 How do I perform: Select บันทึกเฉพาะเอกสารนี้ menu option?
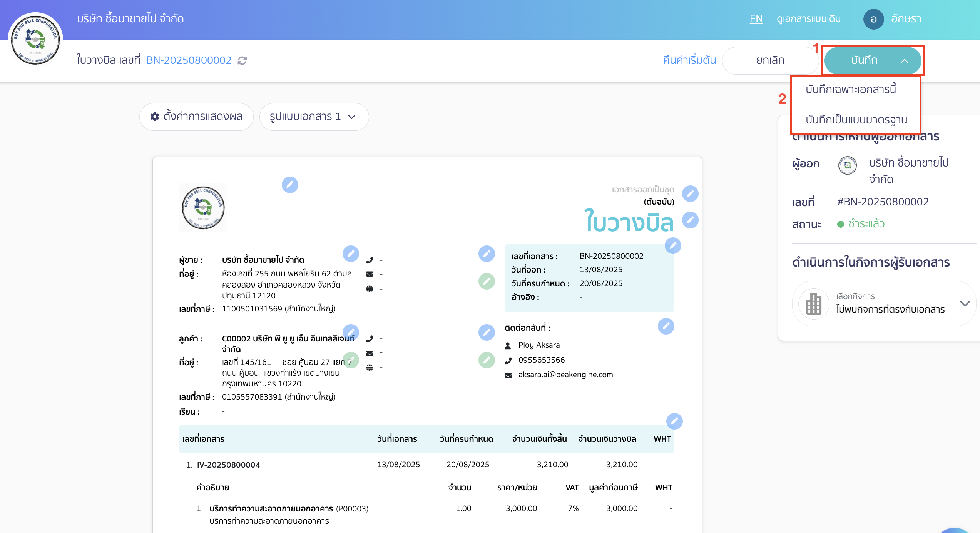[851, 89]
